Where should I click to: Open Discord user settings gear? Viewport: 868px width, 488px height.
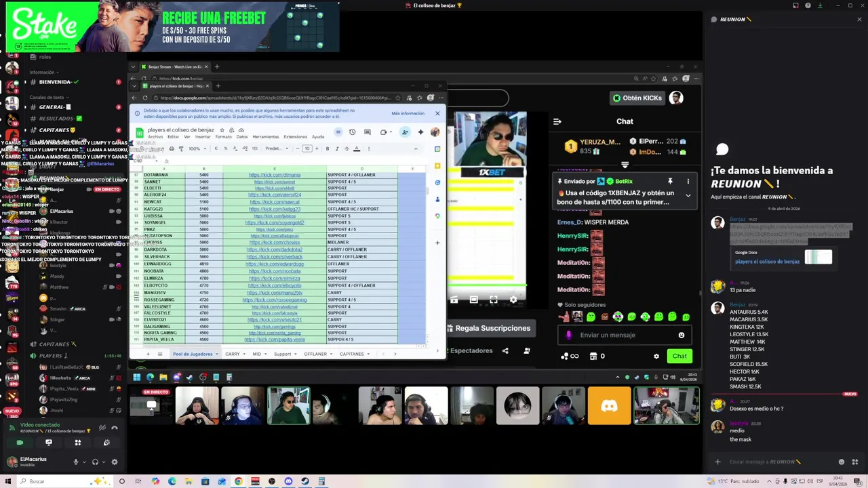[x=114, y=462]
